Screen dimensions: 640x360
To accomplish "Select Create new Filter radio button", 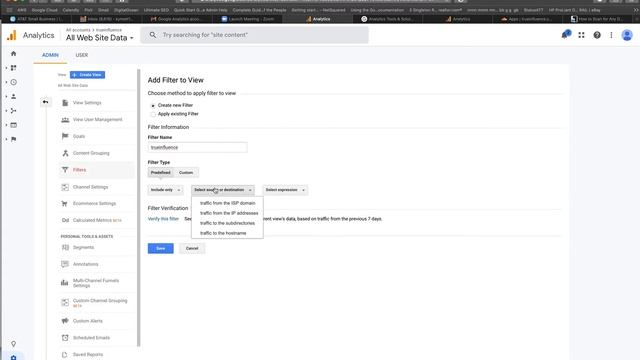I will click(x=153, y=105).
